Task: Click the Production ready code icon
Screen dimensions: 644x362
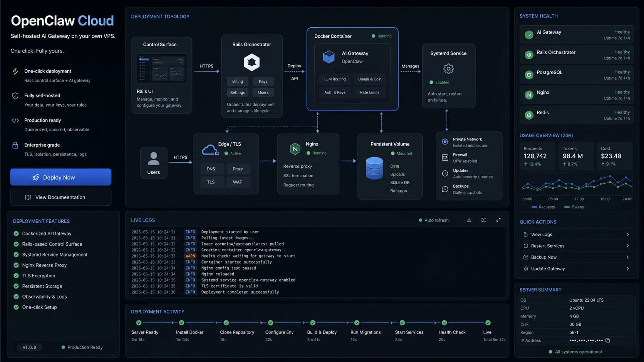Action: (x=15, y=120)
